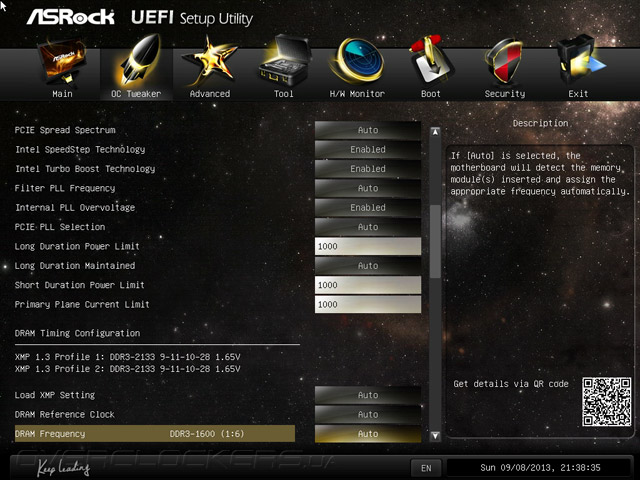Click Short Duration Power Limit input field
640x480 pixels.
click(x=368, y=285)
